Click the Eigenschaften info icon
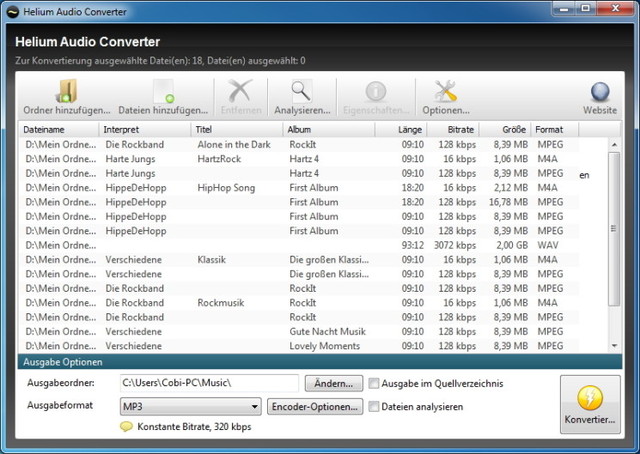This screenshot has width=640, height=454. click(x=376, y=91)
